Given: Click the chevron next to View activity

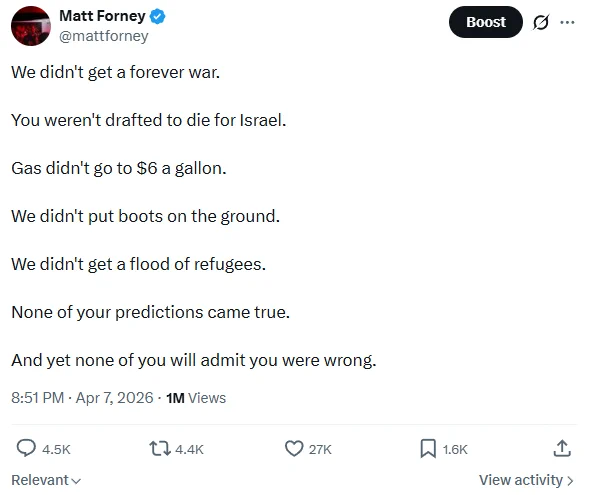Looking at the screenshot, I should pyautogui.click(x=570, y=481).
